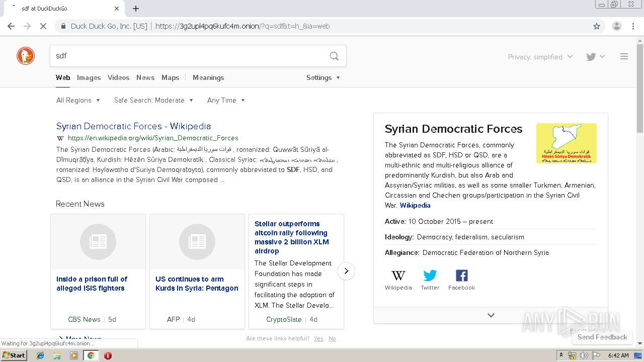
Task: Bookmark this page with the star
Action: tap(597, 26)
